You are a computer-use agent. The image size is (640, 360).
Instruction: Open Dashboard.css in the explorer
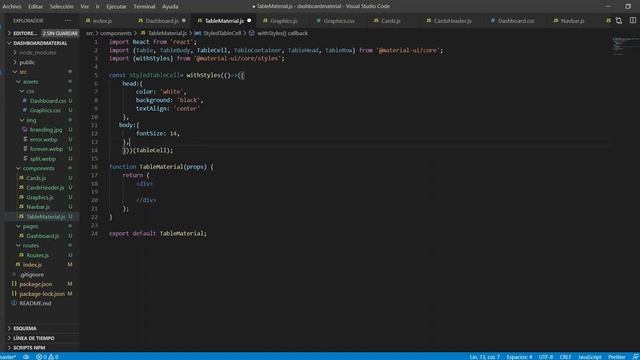48,101
